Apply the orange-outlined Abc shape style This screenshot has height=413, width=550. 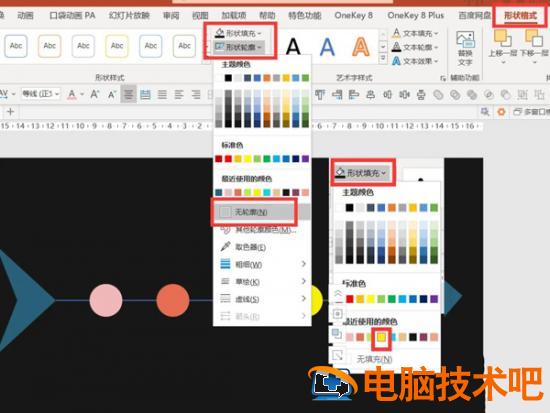49,46
